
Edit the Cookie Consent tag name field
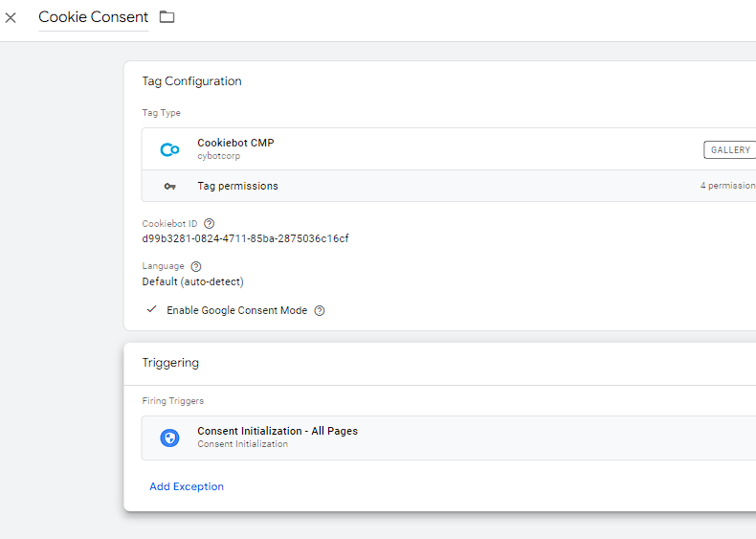[x=93, y=17]
